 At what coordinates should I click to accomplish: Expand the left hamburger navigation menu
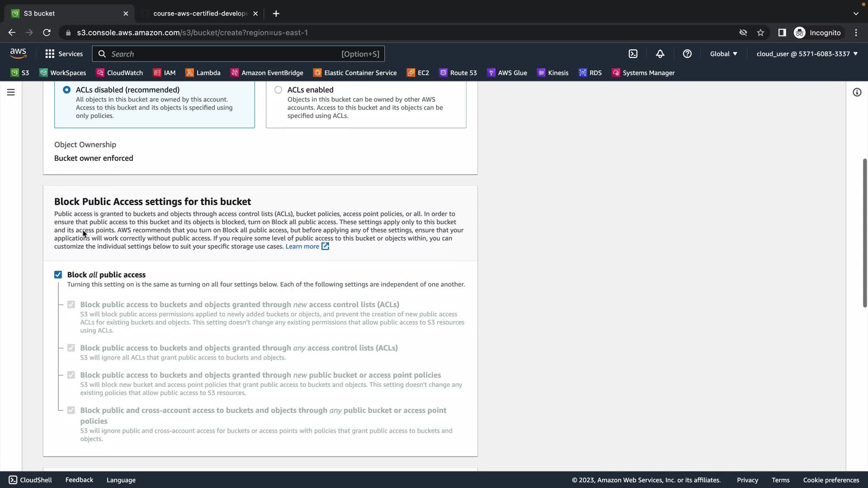(x=11, y=92)
